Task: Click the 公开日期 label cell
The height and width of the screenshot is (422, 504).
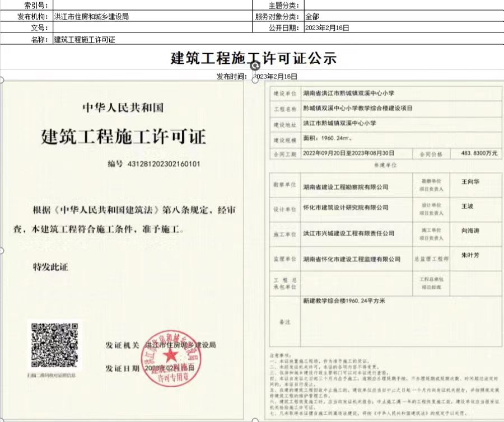Action: coord(278,27)
